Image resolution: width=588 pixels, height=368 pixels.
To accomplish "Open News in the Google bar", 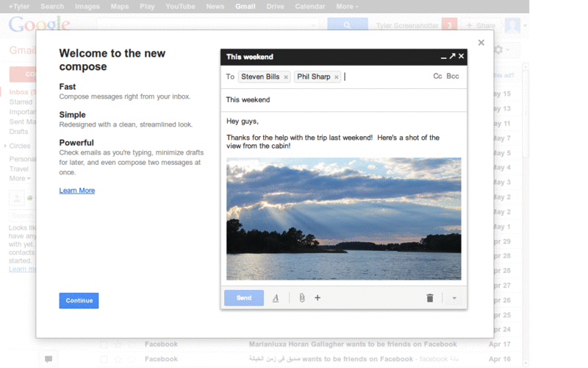I will tap(215, 7).
